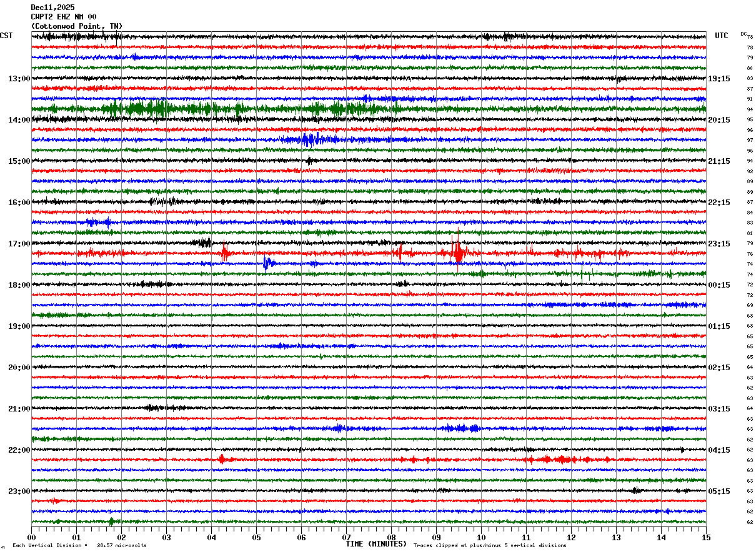Select the 22:00 CST row label

pyautogui.click(x=19, y=450)
